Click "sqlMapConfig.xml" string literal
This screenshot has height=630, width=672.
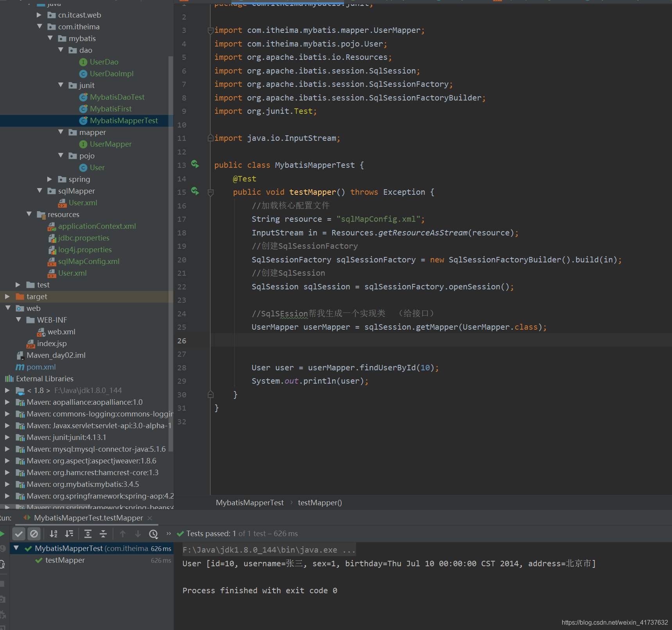point(378,219)
